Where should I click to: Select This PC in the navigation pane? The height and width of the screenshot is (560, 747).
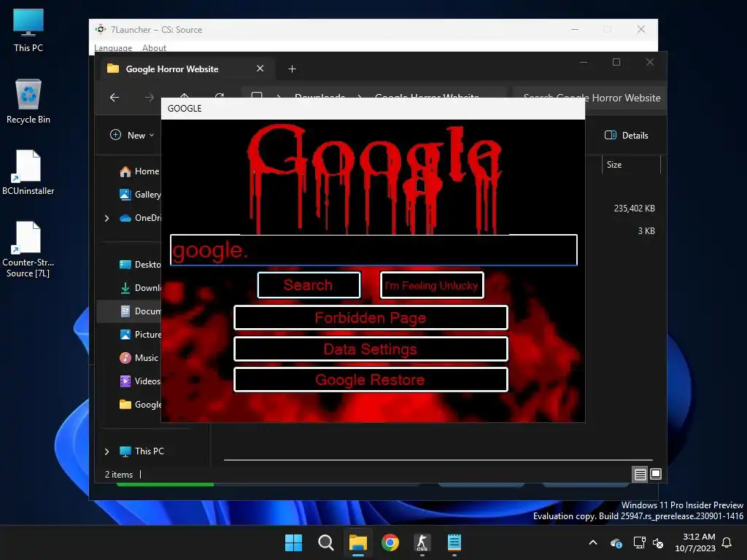pos(142,451)
